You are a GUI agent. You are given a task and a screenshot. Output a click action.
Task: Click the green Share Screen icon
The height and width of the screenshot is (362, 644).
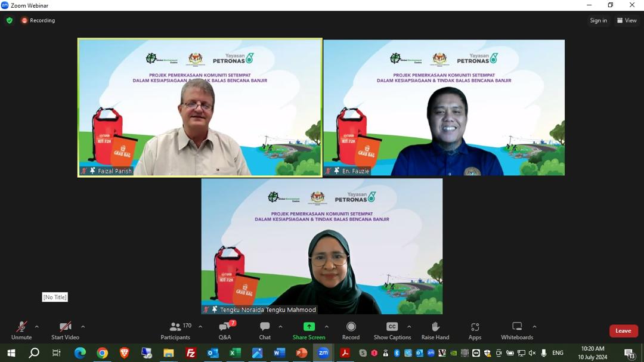click(x=309, y=327)
